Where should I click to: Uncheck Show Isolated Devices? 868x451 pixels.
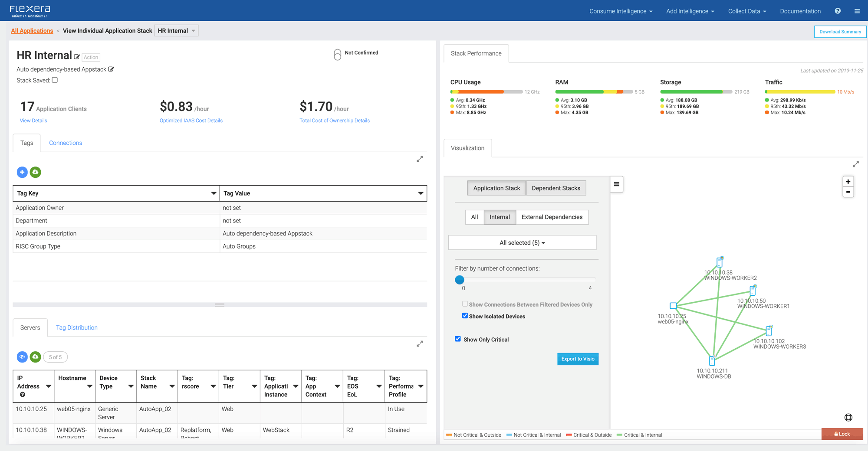click(x=465, y=316)
